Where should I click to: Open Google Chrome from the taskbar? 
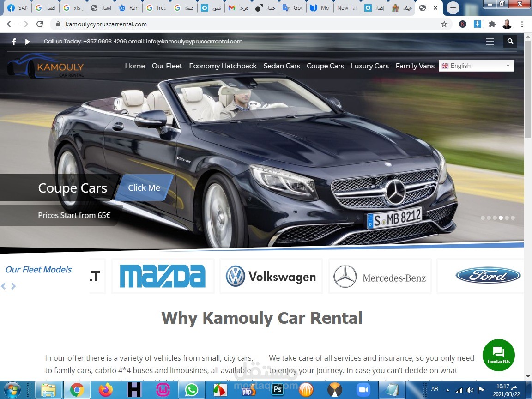[77, 390]
